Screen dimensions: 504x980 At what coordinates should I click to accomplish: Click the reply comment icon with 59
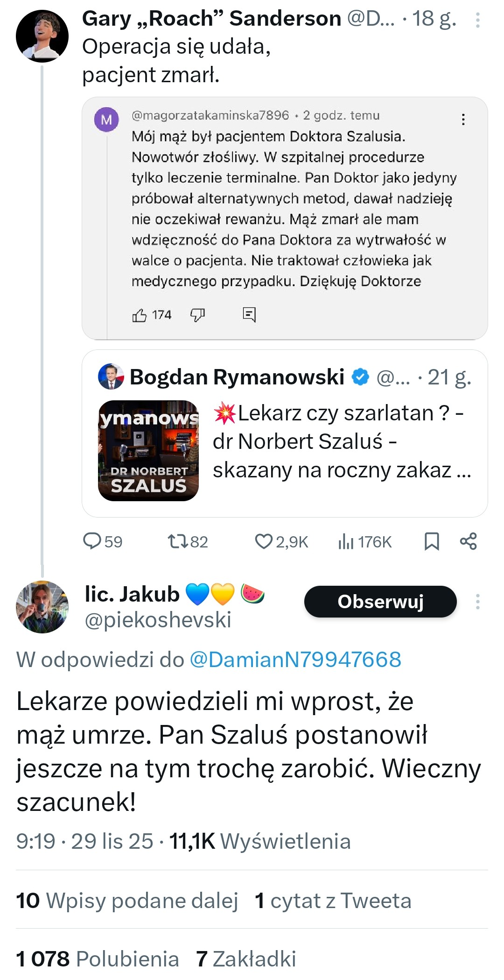(x=92, y=541)
